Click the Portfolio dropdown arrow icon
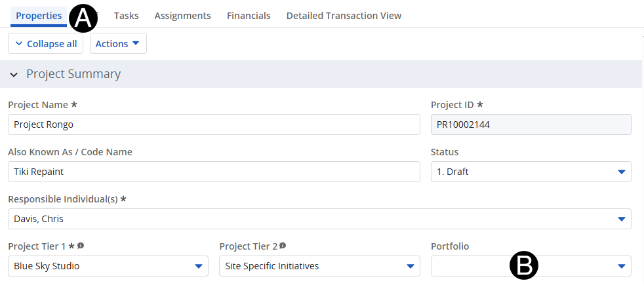 (x=621, y=266)
